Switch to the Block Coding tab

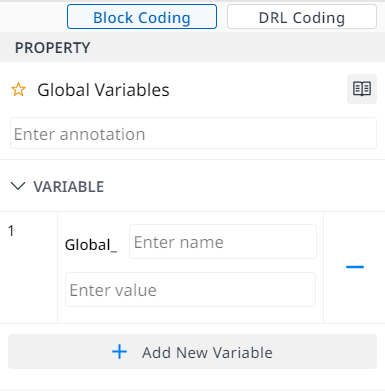142,17
